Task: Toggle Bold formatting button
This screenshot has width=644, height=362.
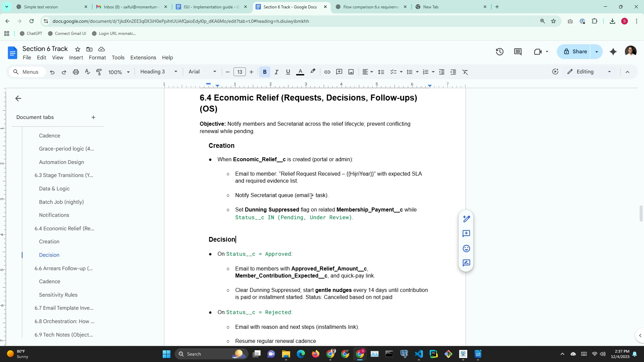Action: (x=265, y=72)
